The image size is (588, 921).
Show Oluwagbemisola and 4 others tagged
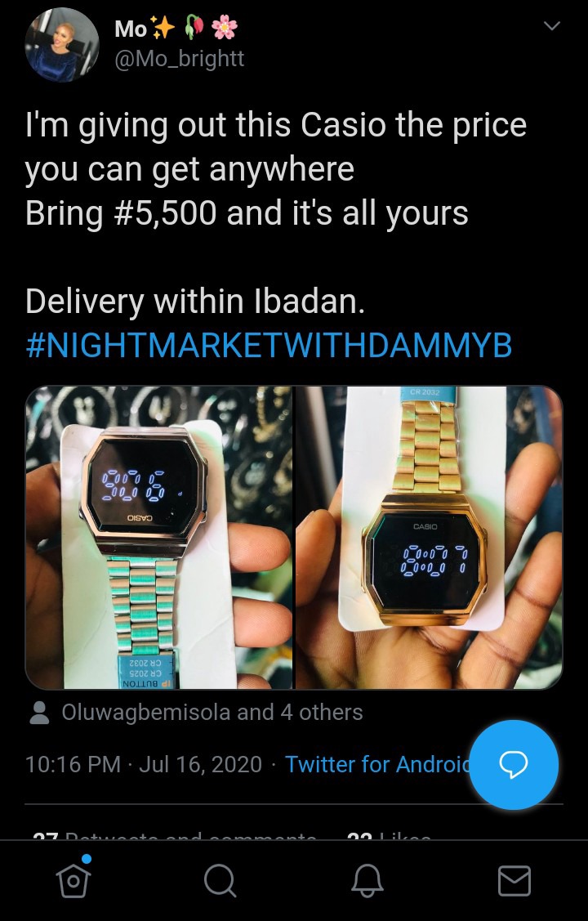pyautogui.click(x=212, y=713)
